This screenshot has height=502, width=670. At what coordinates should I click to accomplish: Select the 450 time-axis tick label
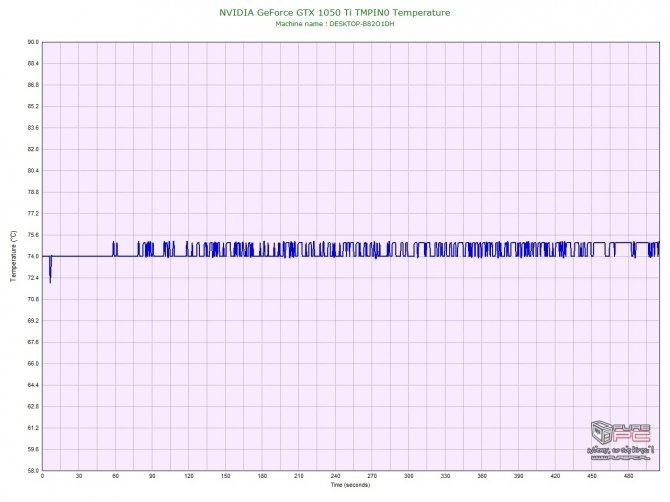click(592, 476)
